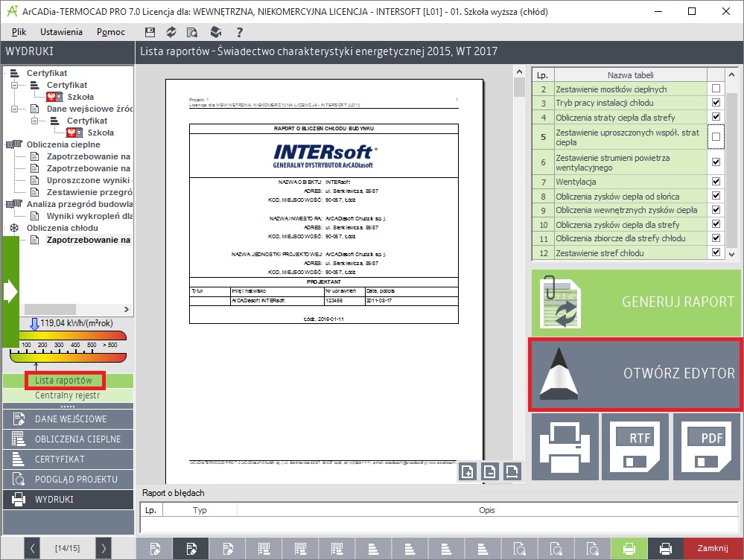The image size is (744, 560).
Task: Click the green printer icon in the bottom bar
Action: 629,549
